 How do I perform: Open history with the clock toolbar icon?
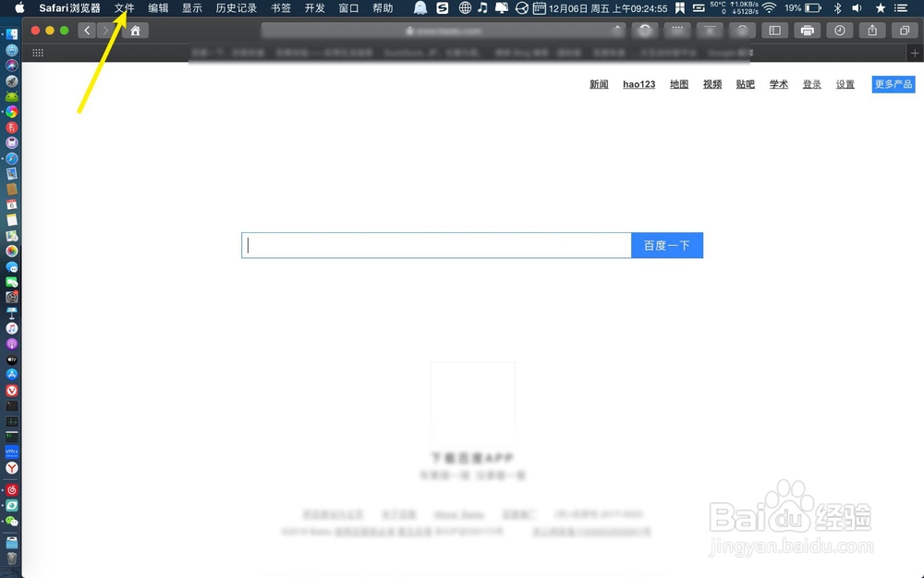tap(840, 31)
